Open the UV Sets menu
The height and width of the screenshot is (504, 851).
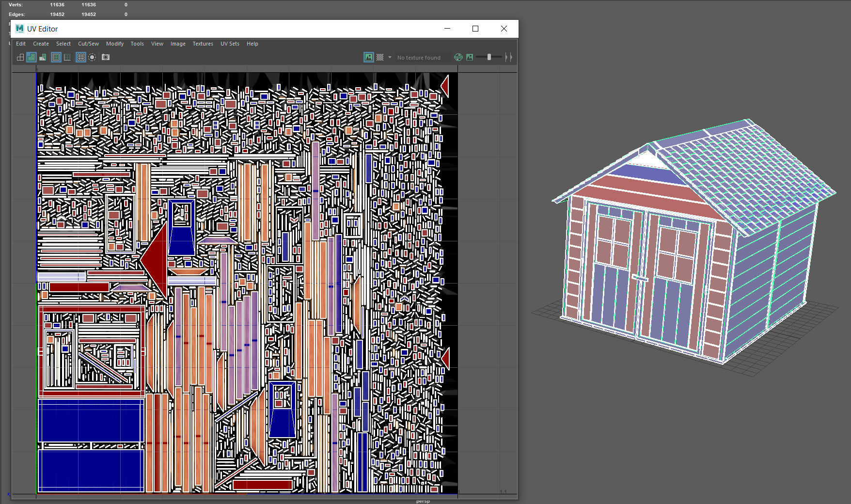click(230, 44)
